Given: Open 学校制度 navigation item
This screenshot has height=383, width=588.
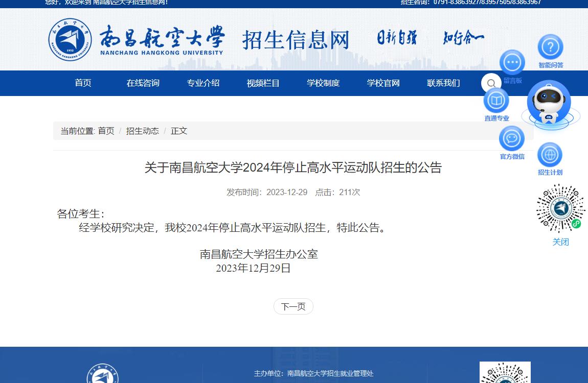Looking at the screenshot, I should point(323,83).
